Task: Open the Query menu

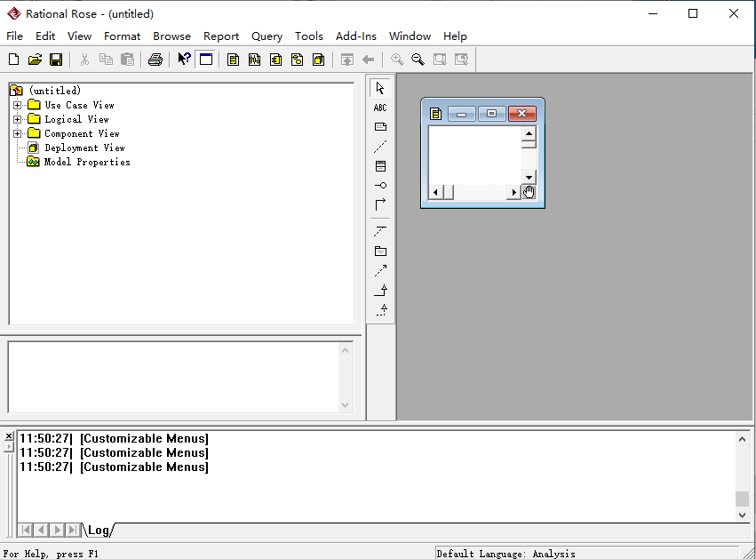Action: coord(267,36)
